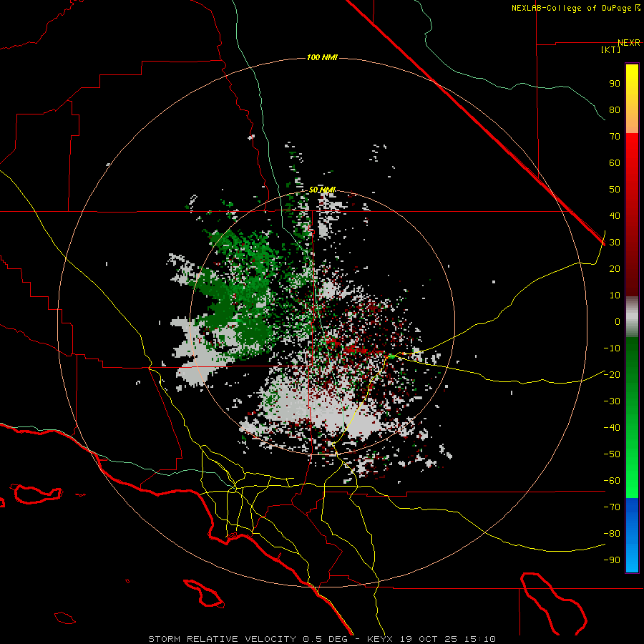Click the -90 scale value
This screenshot has height=644, width=644.
pos(612,560)
